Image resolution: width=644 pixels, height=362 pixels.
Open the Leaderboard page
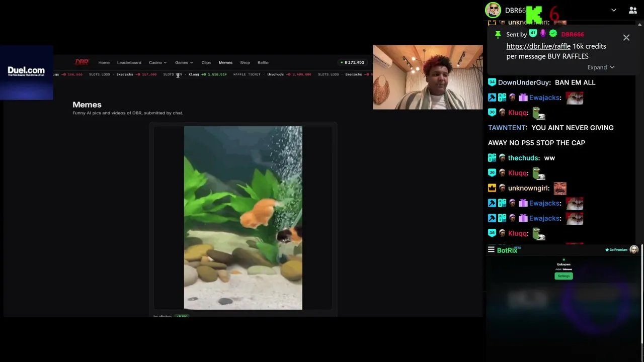click(x=129, y=62)
